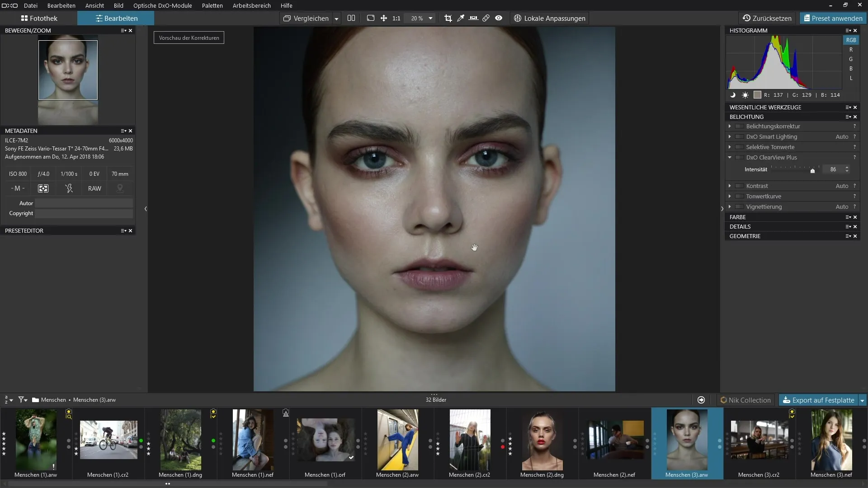
Task: Toggle Kontrast correction switch
Action: pos(740,186)
